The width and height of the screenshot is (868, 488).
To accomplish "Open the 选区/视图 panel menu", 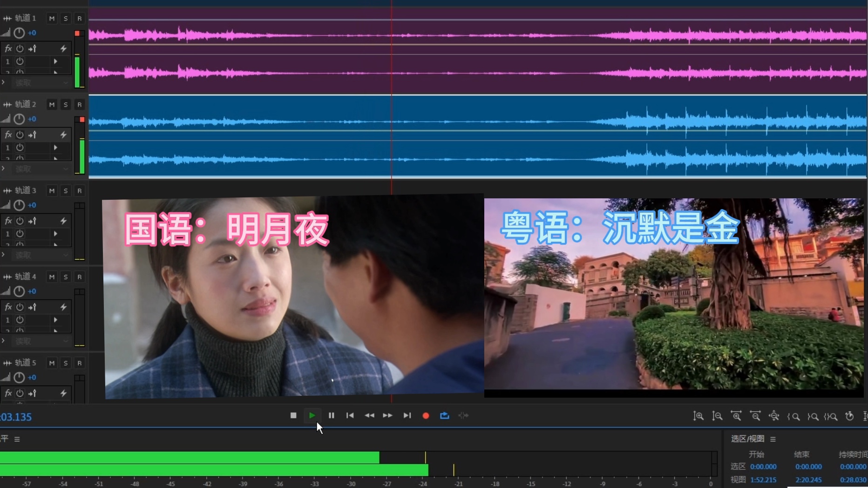I will click(773, 439).
